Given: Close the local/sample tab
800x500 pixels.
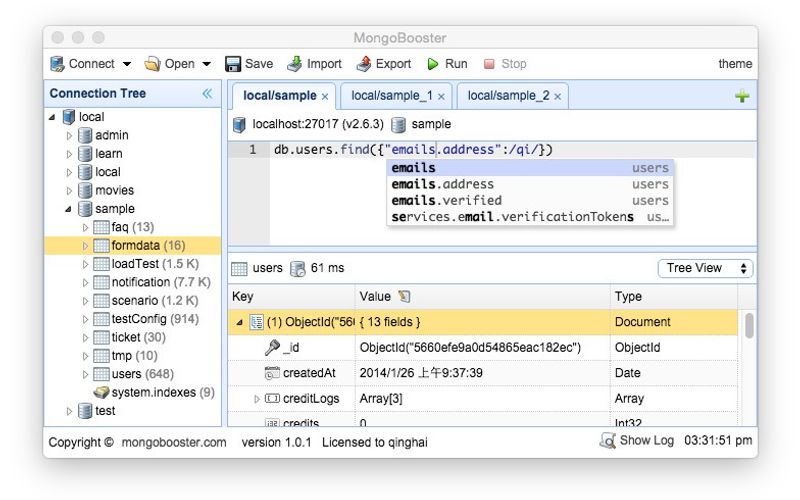Looking at the screenshot, I should [x=325, y=97].
